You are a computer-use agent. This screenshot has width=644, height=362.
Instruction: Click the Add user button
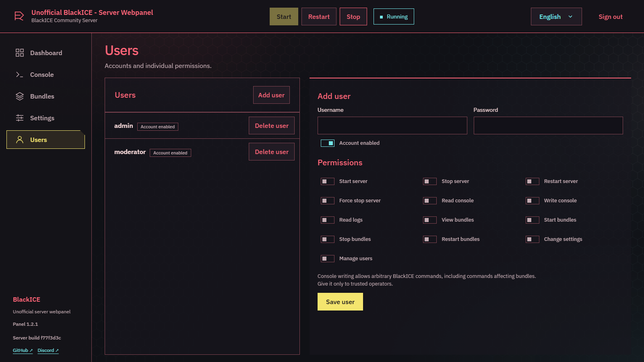tap(271, 95)
